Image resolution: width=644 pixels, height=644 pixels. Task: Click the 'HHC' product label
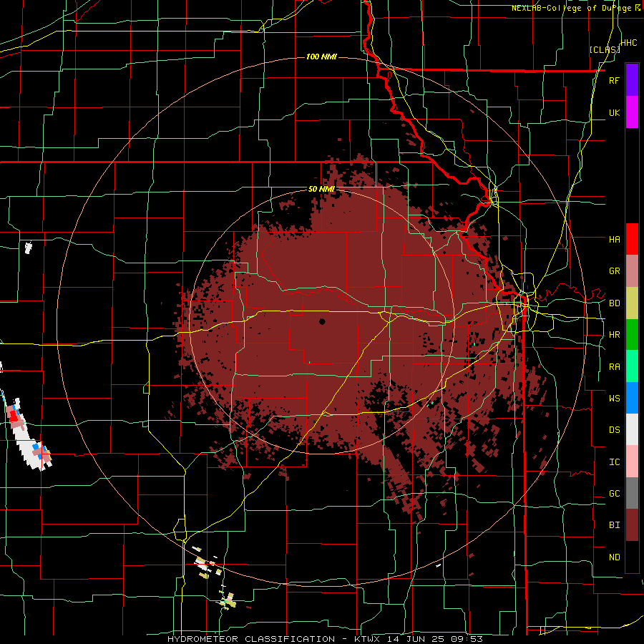(629, 43)
